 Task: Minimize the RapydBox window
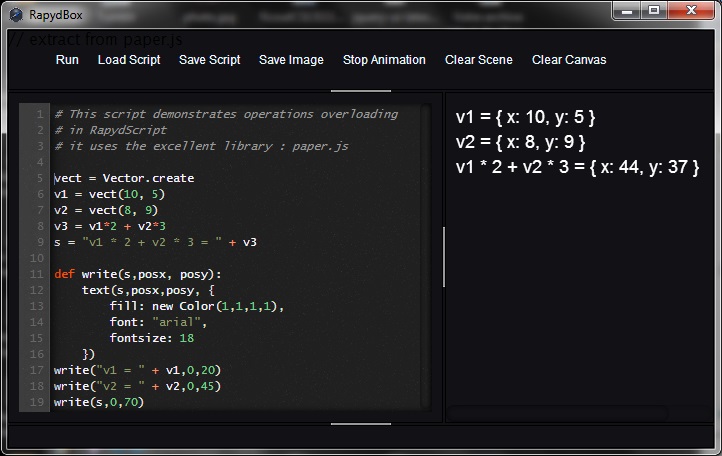pyautogui.click(x=626, y=11)
